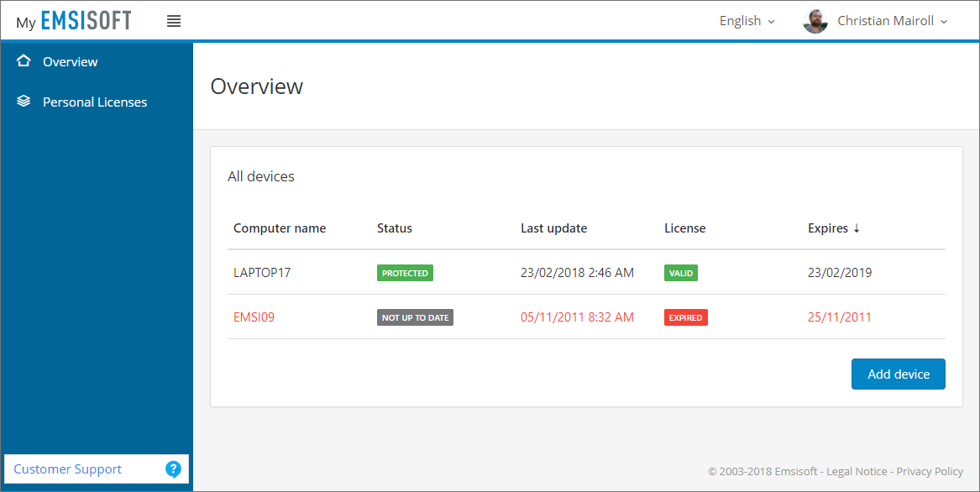Screen dimensions: 980x492
Task: Open the English language dropdown
Action: tap(740, 20)
